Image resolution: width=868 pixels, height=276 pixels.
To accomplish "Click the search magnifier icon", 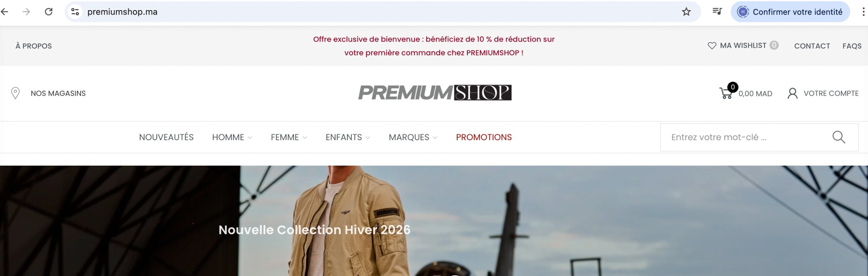I will coord(839,137).
